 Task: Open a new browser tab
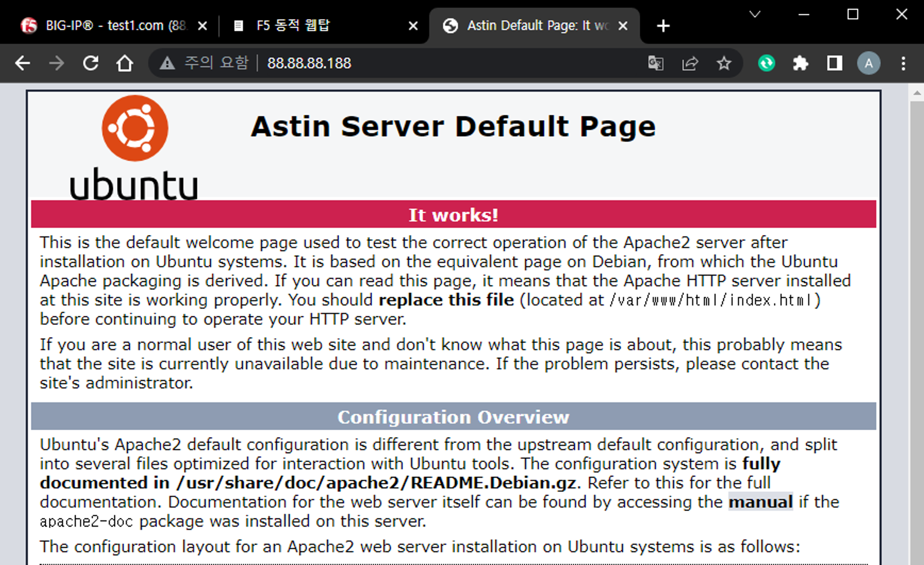tap(663, 26)
